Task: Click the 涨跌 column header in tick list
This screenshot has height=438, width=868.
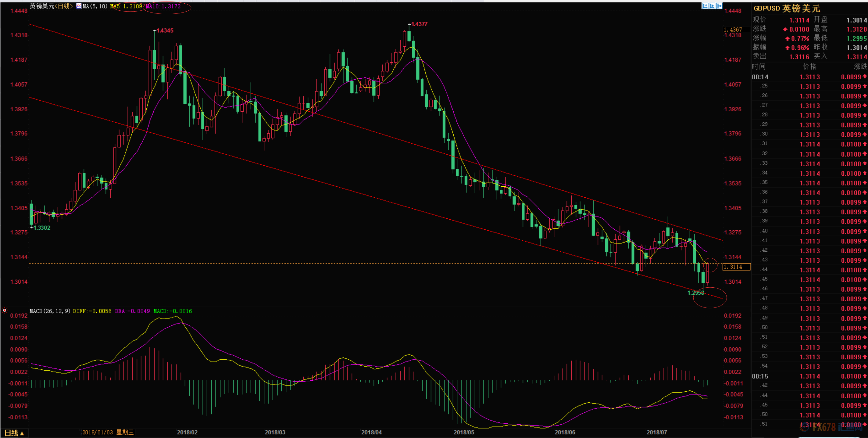Action: [860, 67]
